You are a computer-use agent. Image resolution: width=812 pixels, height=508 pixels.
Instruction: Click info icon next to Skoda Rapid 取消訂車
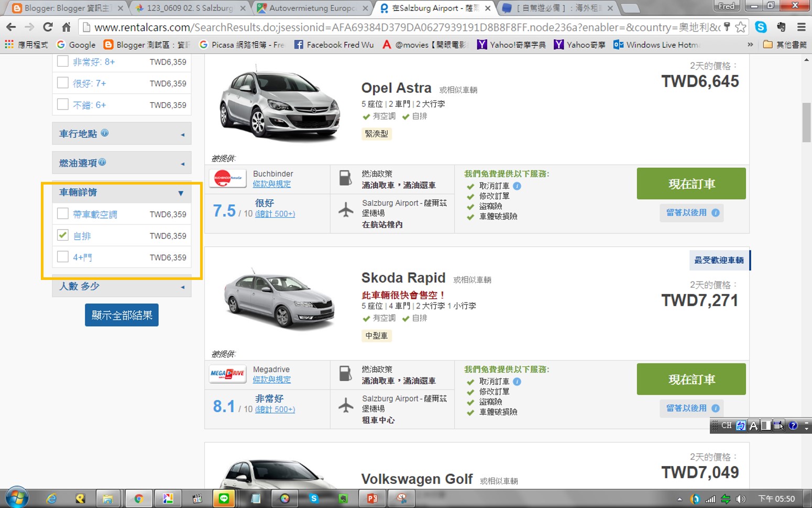coord(517,382)
